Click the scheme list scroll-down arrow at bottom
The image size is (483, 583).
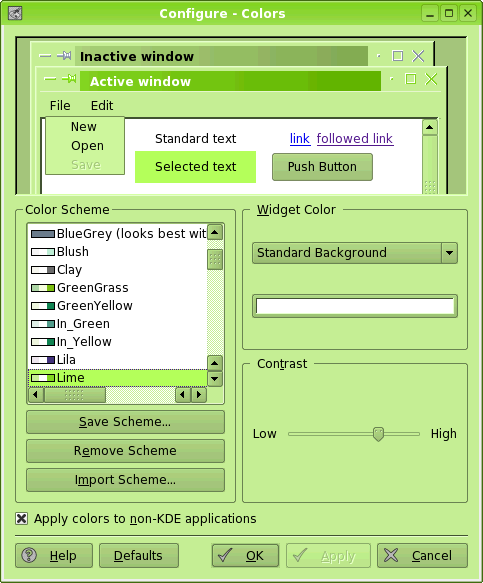click(215, 379)
